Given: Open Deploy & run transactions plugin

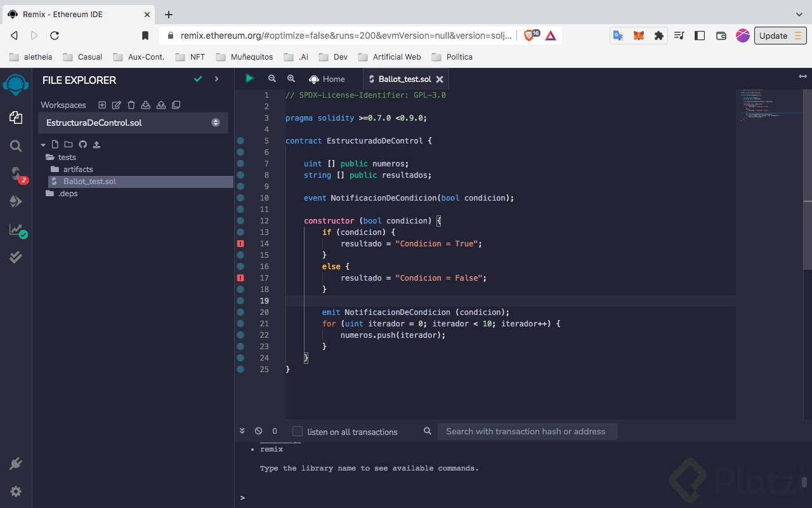Looking at the screenshot, I should [x=16, y=201].
